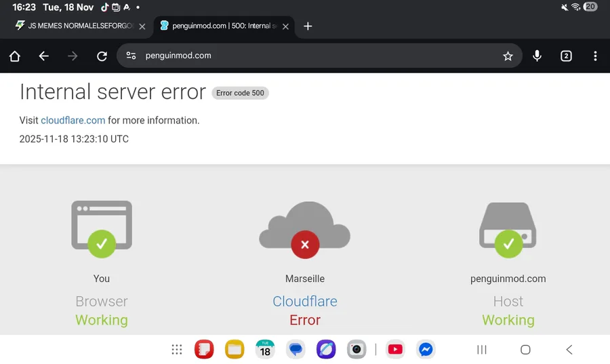Start voice search with microphone icon

[537, 56]
